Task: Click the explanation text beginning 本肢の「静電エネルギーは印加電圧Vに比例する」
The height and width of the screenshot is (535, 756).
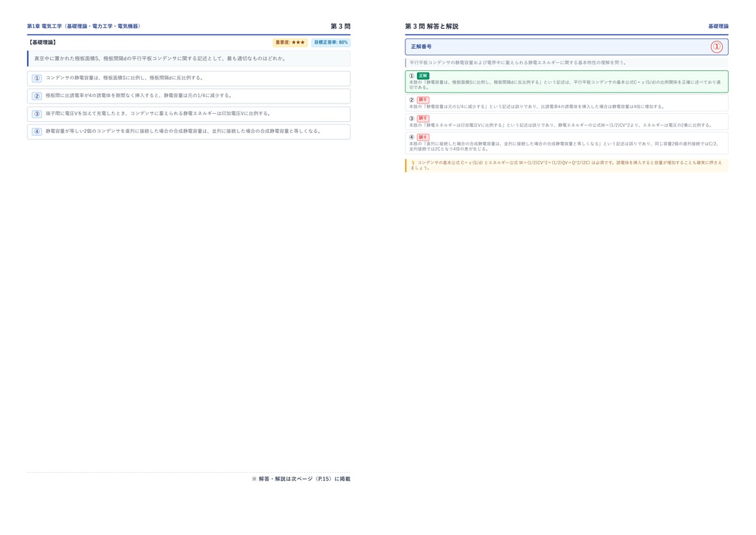Action: (x=561, y=125)
